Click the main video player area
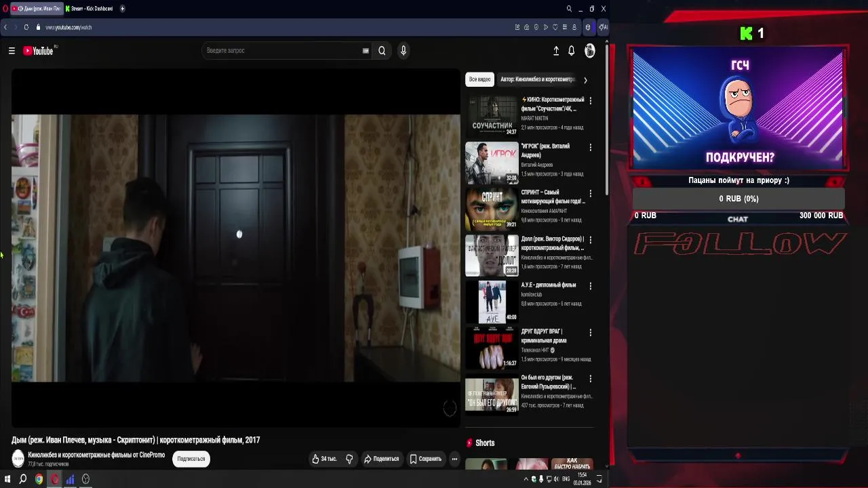Screen dimensions: 868x488 tap(235, 248)
